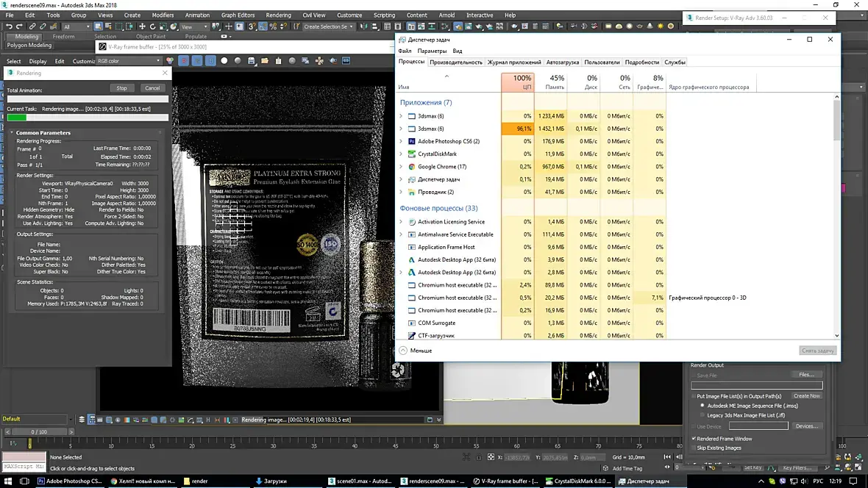This screenshot has height=488, width=868.
Task: Click the Windows Start button
Action: [9, 481]
